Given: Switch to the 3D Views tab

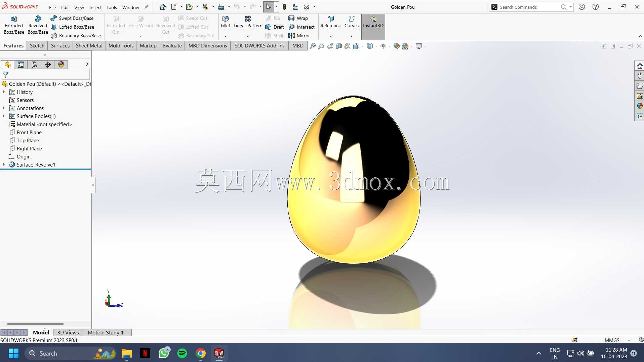Looking at the screenshot, I should (68, 332).
